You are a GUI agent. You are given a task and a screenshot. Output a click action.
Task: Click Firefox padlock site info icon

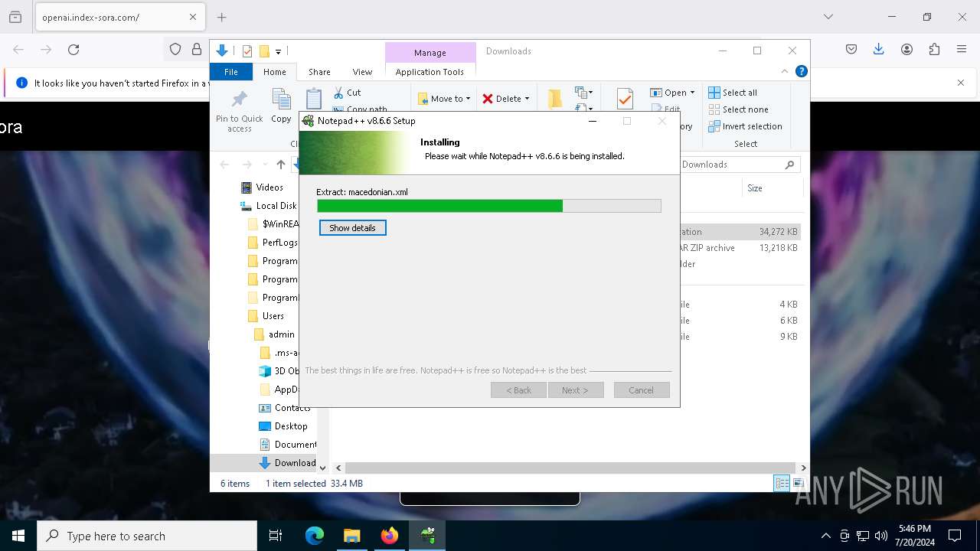click(x=197, y=50)
